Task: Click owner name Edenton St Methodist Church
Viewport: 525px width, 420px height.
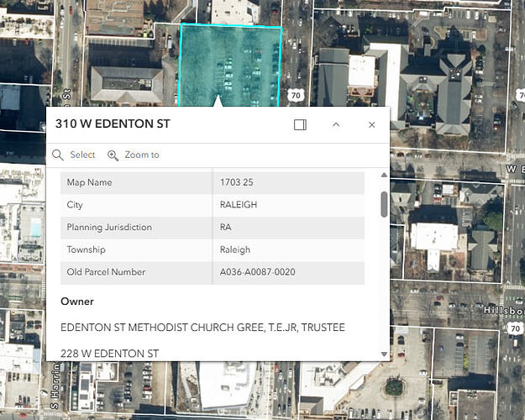Action: pyautogui.click(x=202, y=328)
